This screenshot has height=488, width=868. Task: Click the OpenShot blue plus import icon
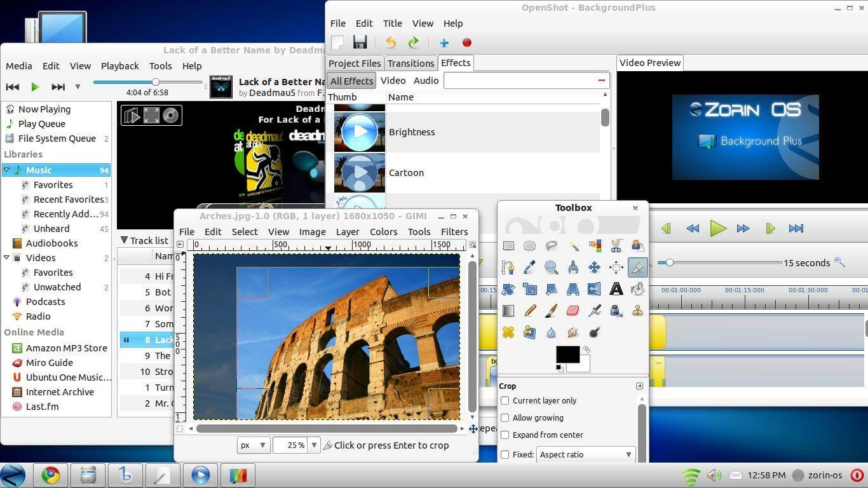(x=444, y=43)
